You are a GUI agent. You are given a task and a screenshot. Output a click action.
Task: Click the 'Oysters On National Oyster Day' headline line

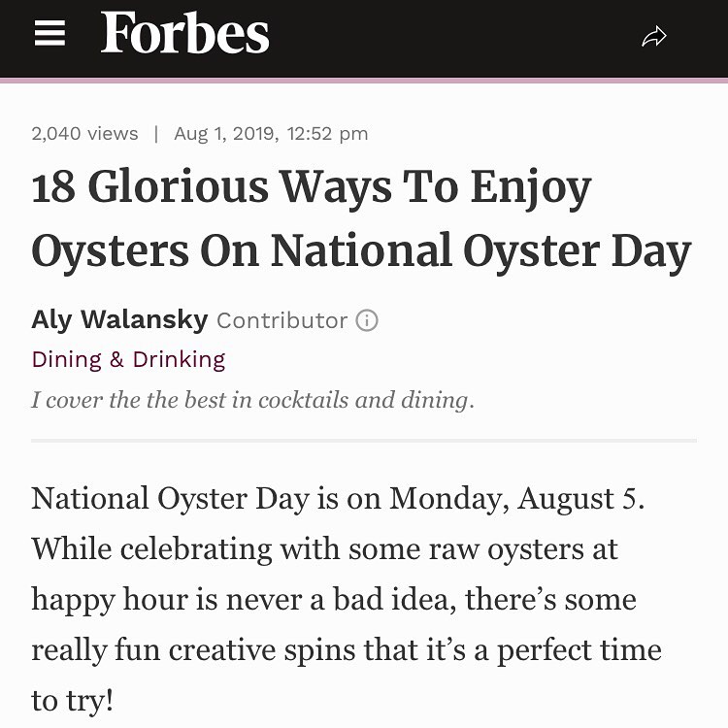361,251
